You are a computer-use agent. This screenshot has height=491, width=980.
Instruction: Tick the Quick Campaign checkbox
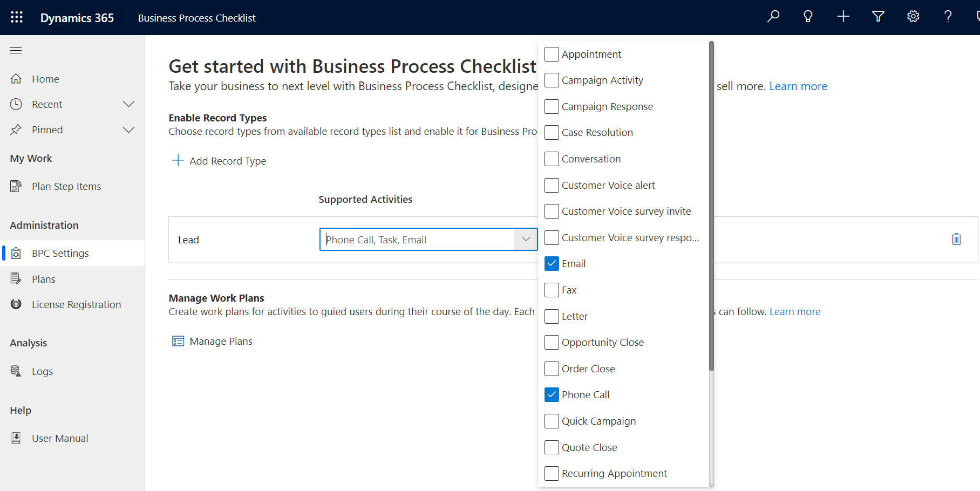(552, 421)
